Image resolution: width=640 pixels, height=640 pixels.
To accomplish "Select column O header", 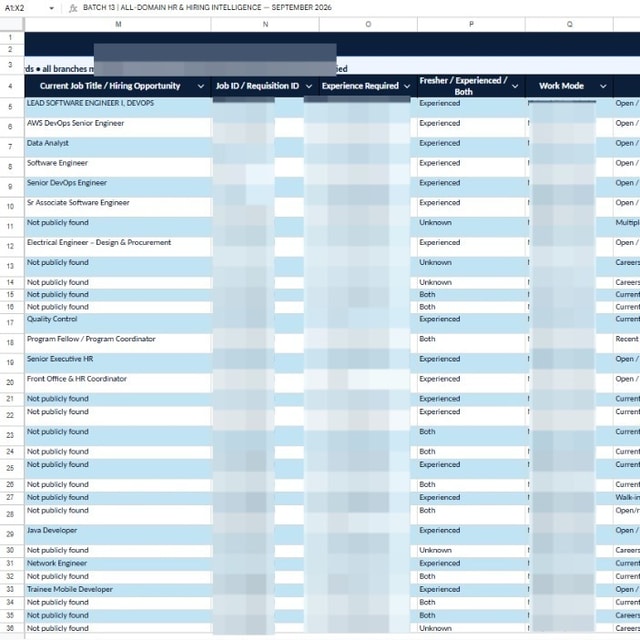I will pos(368,24).
